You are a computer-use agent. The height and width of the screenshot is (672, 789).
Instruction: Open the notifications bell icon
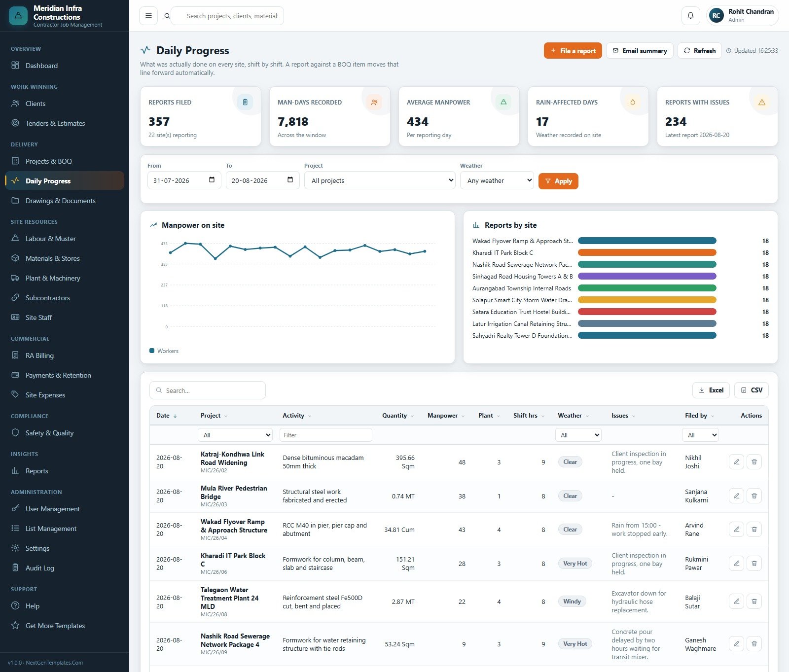[690, 16]
